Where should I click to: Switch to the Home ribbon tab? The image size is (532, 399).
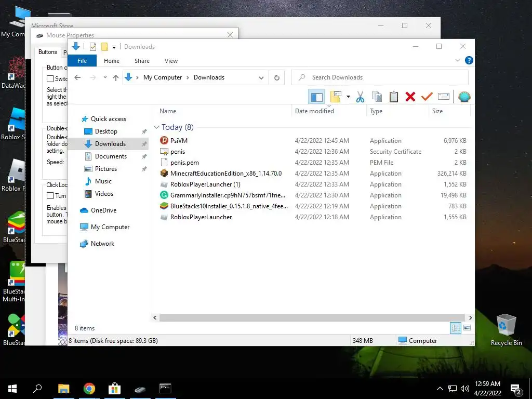[x=112, y=61]
